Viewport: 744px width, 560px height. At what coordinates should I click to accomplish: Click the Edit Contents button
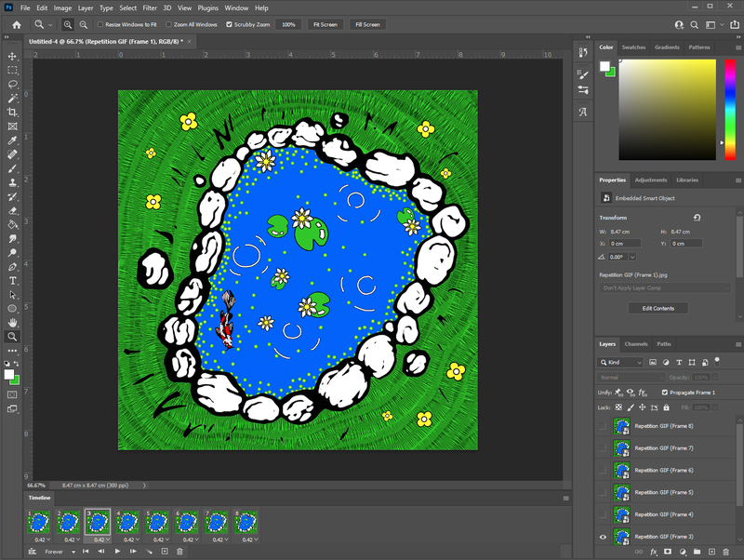[x=658, y=308]
